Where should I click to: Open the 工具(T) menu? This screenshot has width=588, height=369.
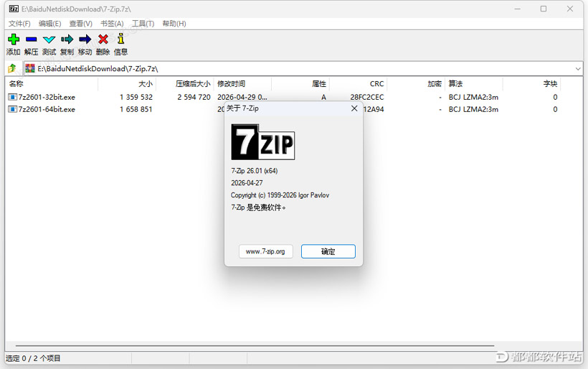[143, 24]
